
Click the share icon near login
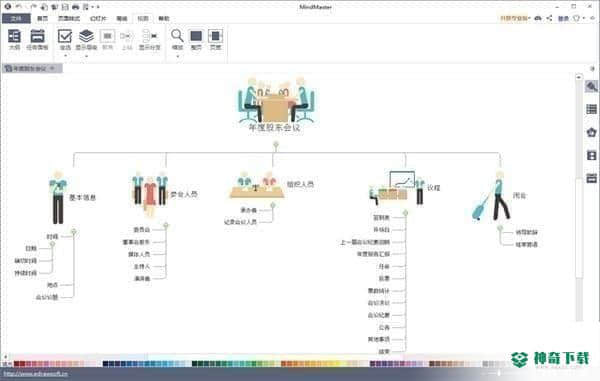point(549,18)
